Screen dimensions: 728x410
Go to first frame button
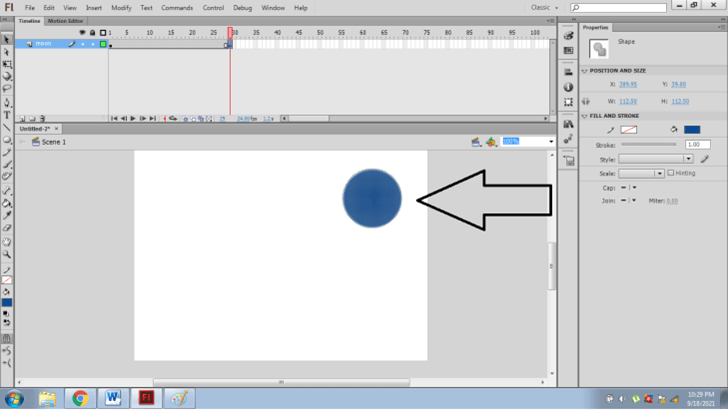coord(114,119)
